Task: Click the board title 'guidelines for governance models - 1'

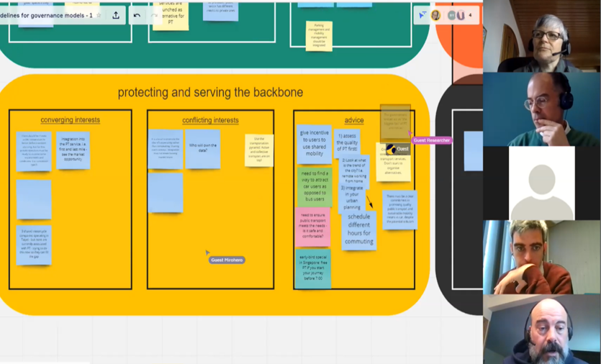Action: tap(46, 15)
